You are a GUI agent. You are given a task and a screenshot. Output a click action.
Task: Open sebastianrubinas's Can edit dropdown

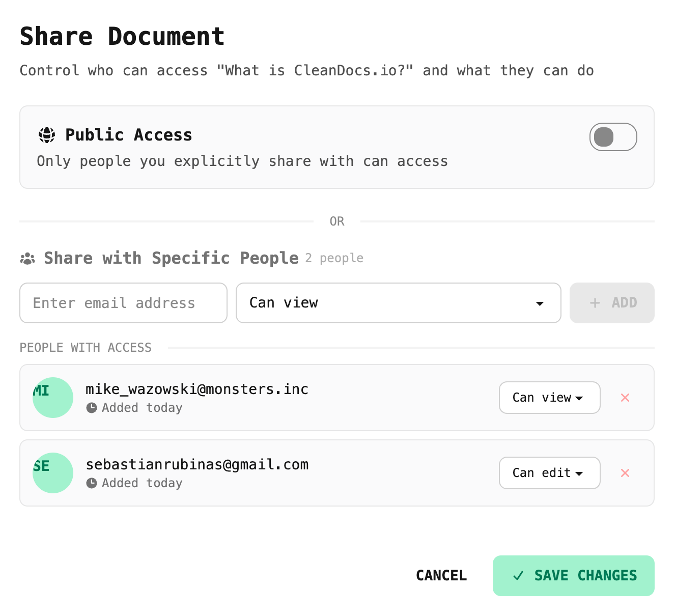549,473
